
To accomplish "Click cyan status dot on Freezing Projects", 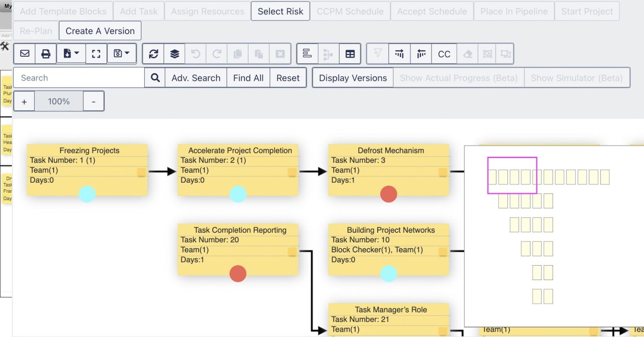I will click(87, 194).
